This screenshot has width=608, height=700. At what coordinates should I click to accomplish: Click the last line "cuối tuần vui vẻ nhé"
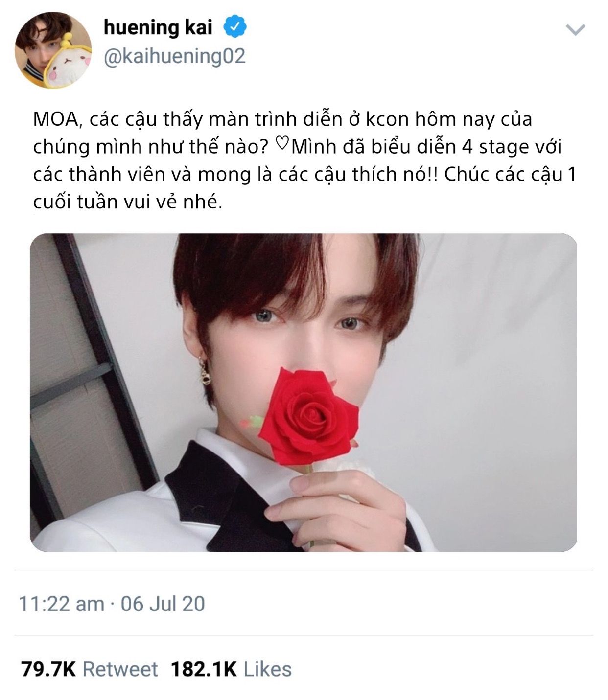[x=127, y=202]
